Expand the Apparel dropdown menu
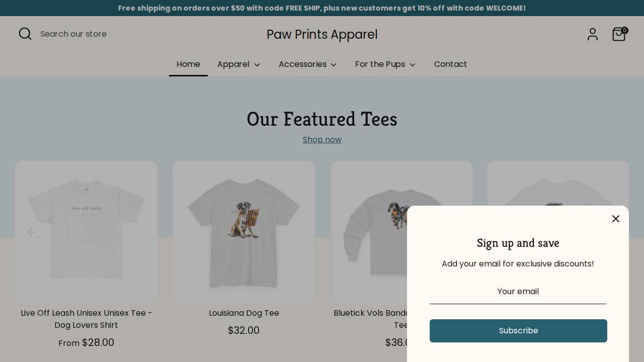 tap(239, 64)
